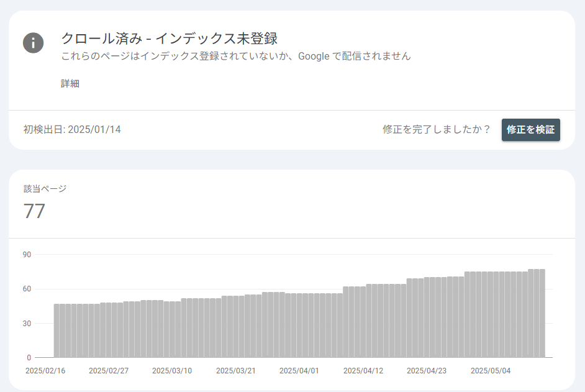Click the 2025/02/16 date label
Screen dimensions: 585x392
tap(45, 371)
